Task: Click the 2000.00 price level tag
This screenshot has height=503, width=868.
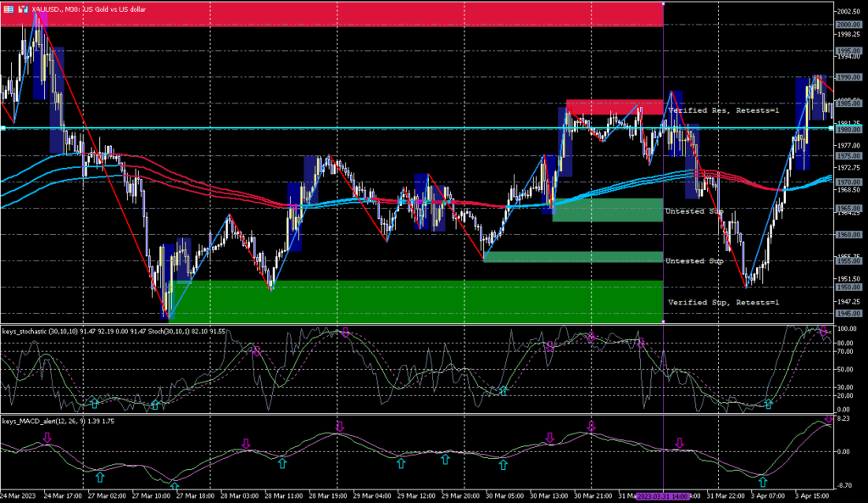Action: (849, 25)
